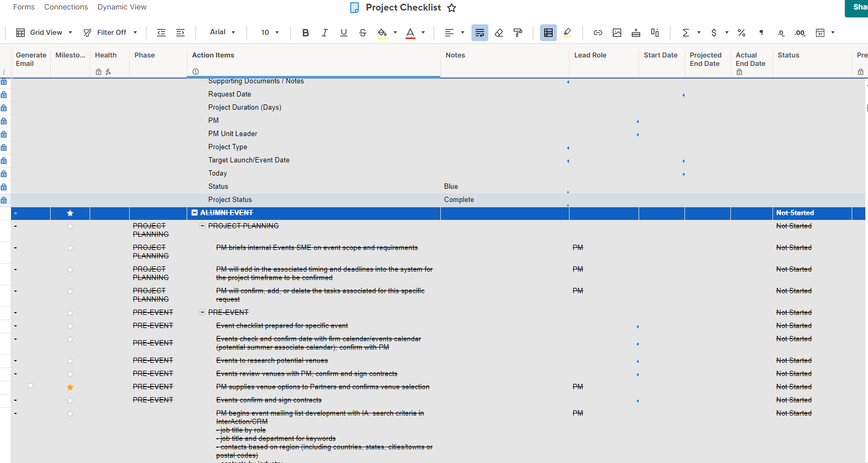Viewport: 868px width, 463px height.
Task: Toggle italic text formatting
Action: 324,33
